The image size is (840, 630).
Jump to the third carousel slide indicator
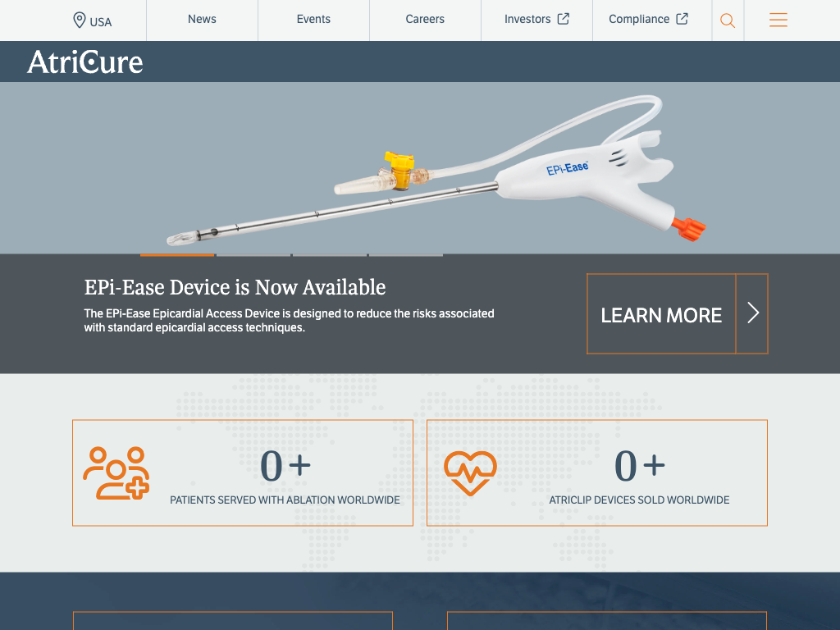330,255
